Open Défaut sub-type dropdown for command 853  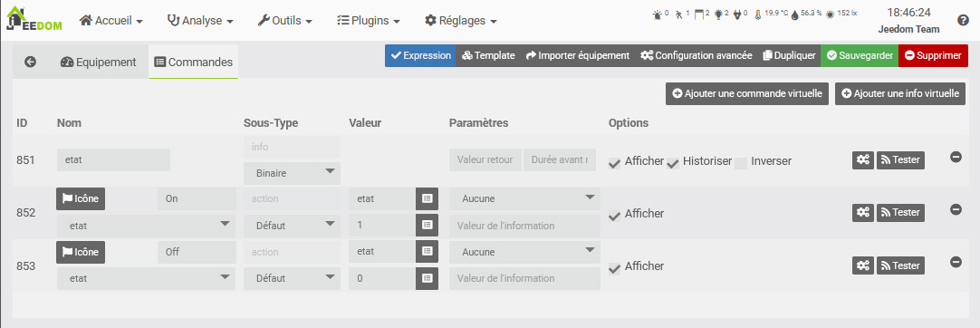coord(292,278)
